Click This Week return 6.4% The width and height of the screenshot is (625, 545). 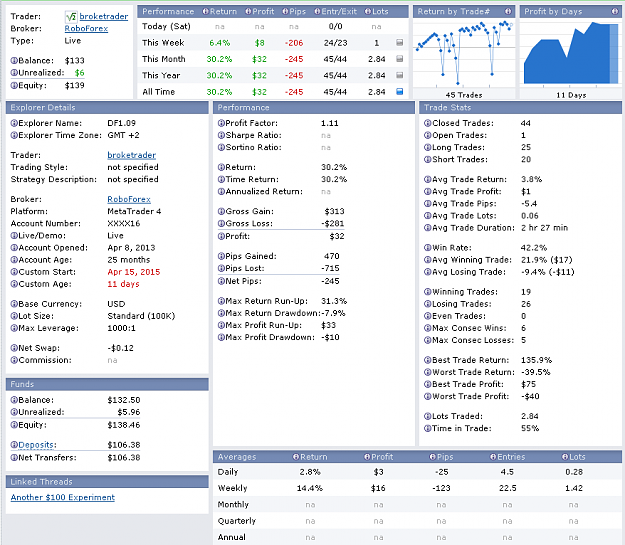pyautogui.click(x=220, y=43)
